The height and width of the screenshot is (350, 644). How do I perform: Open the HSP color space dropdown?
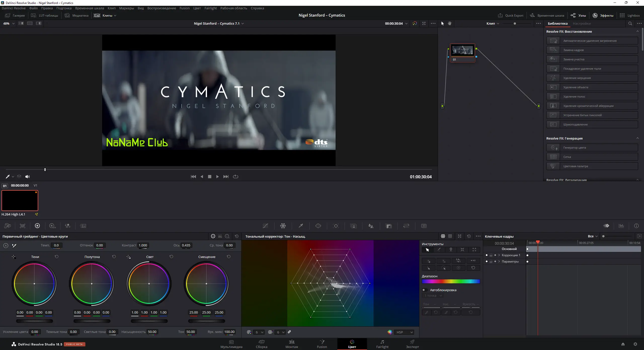pos(404,332)
